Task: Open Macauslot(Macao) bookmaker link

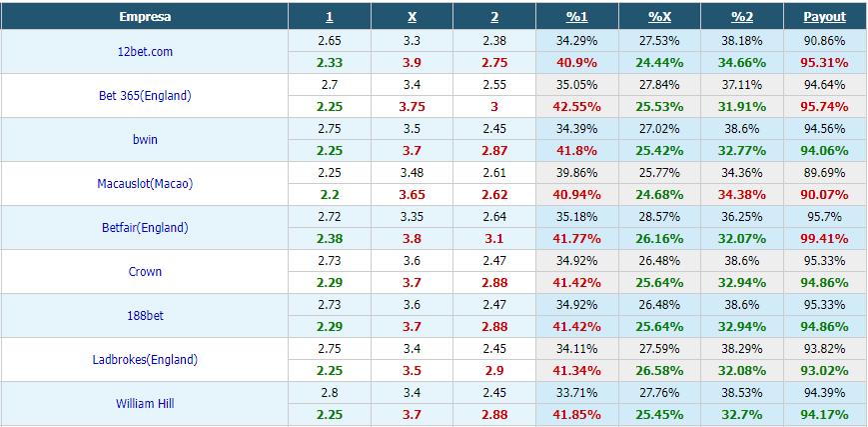Action: (x=145, y=184)
